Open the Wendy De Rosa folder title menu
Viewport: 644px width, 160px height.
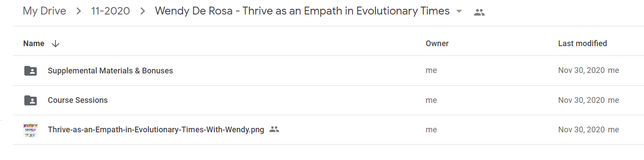(302, 11)
